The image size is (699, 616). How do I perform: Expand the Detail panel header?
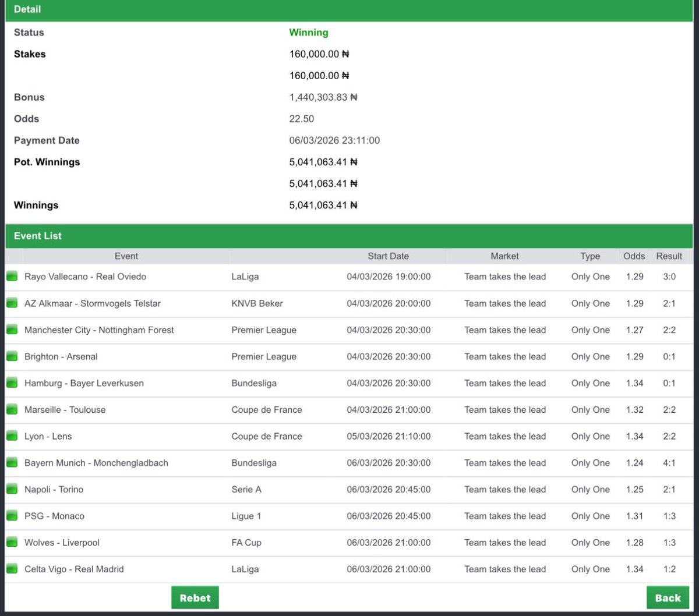[26, 9]
